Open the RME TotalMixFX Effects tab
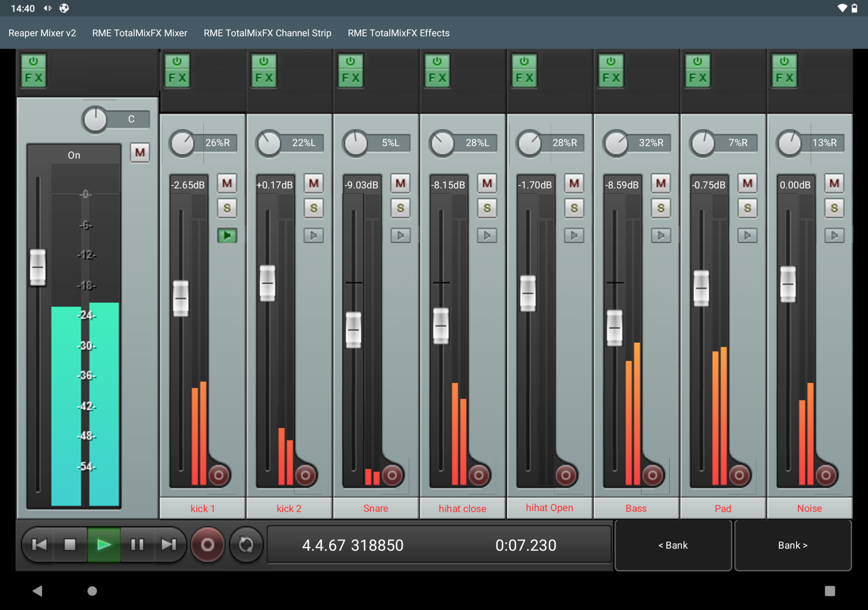The image size is (868, 610). click(398, 33)
